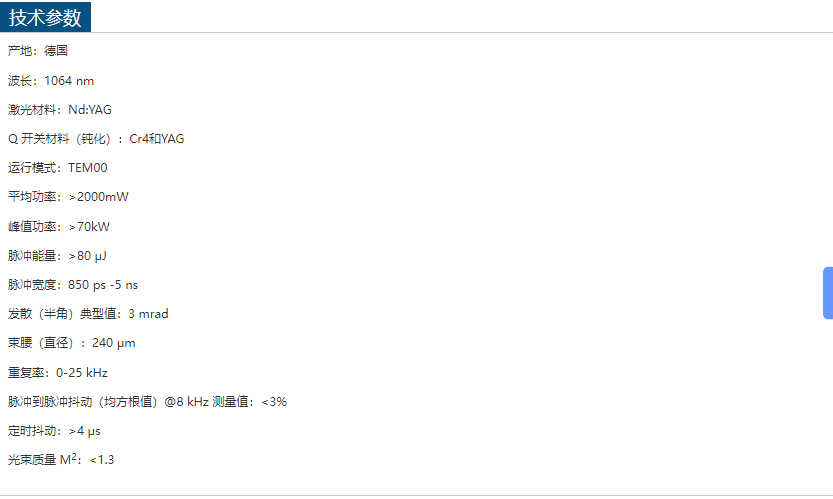Screen dimensions: 833x499
Task: Select the 定时抖动 >4 μs line
Action: [x=54, y=430]
